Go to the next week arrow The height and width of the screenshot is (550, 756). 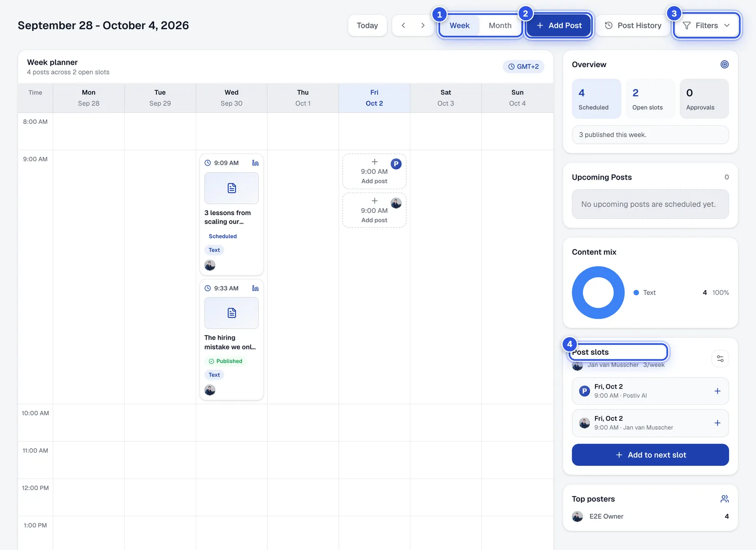click(423, 26)
